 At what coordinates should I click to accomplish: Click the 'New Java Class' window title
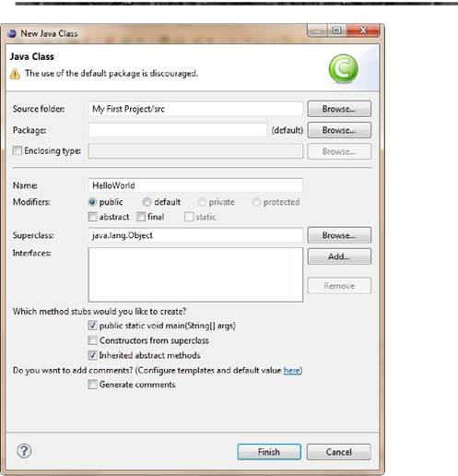pos(49,33)
